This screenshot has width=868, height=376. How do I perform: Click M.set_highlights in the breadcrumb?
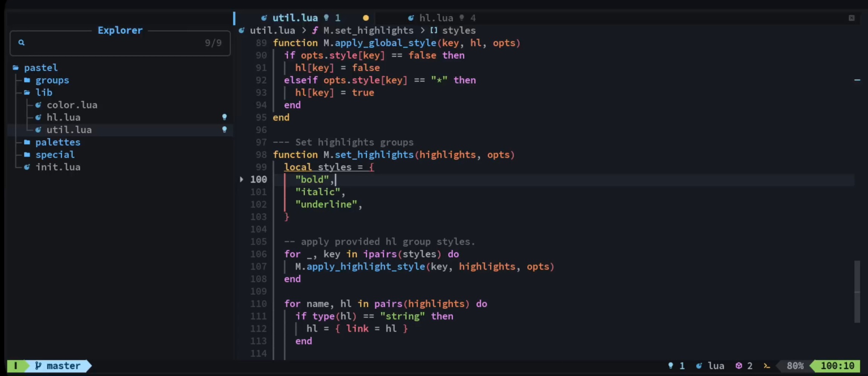point(368,30)
